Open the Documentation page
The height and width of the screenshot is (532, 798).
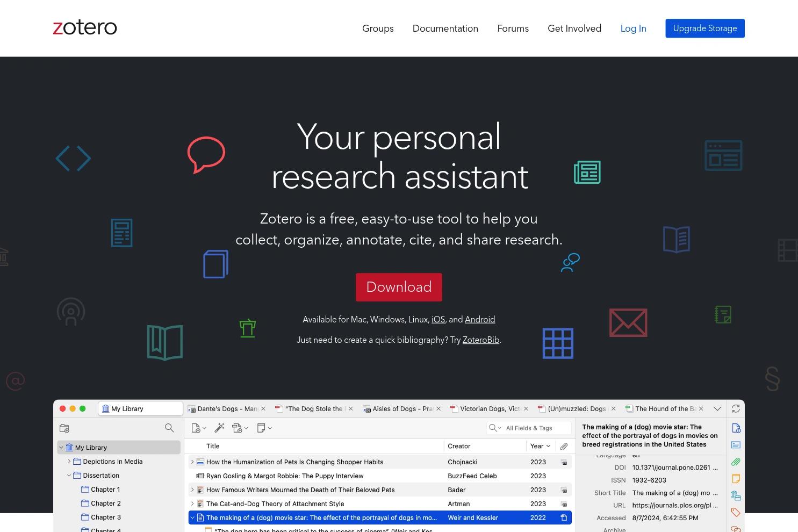[445, 28]
